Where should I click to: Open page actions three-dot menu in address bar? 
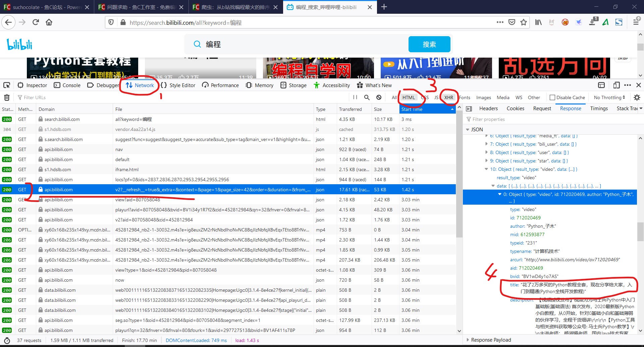pos(500,22)
